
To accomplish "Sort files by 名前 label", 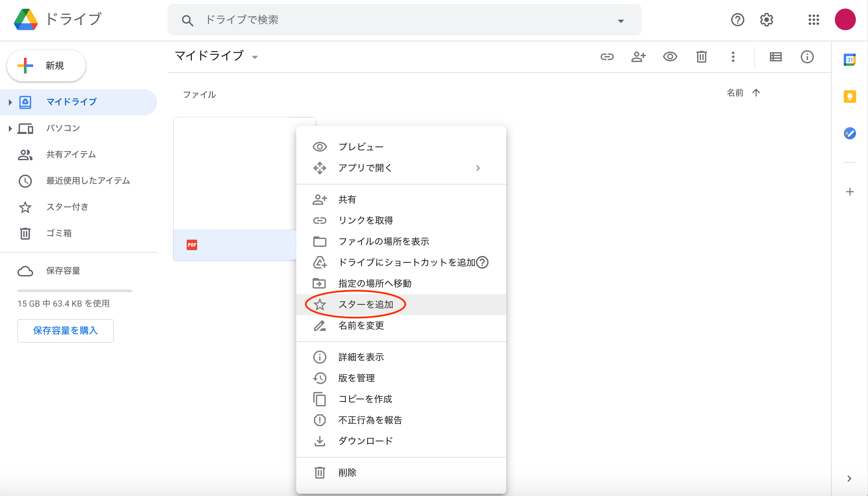I will (734, 93).
